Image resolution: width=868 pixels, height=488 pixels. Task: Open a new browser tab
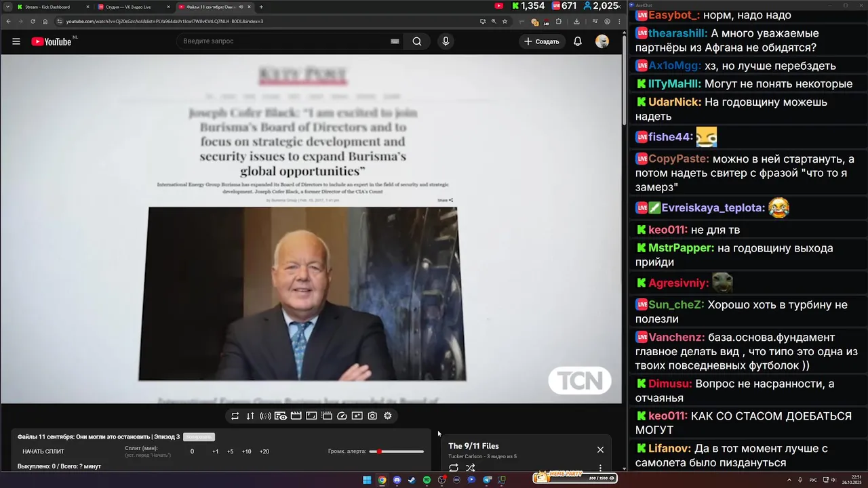261,7
